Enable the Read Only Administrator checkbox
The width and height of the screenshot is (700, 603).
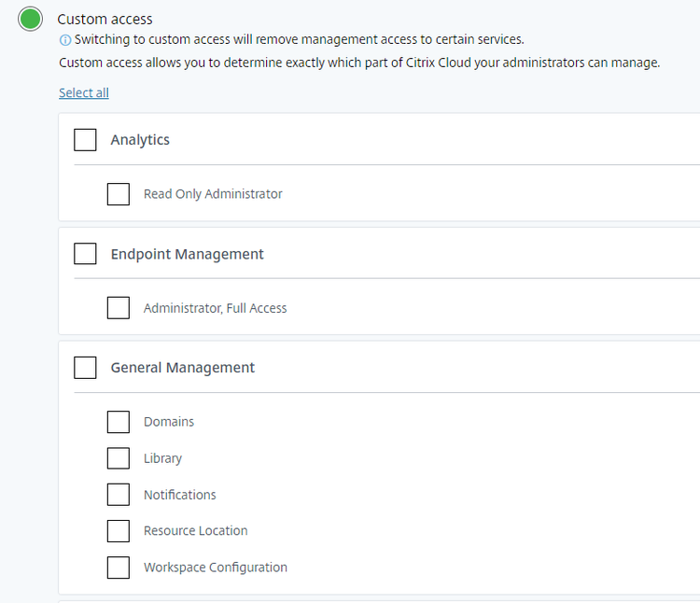[119, 194]
